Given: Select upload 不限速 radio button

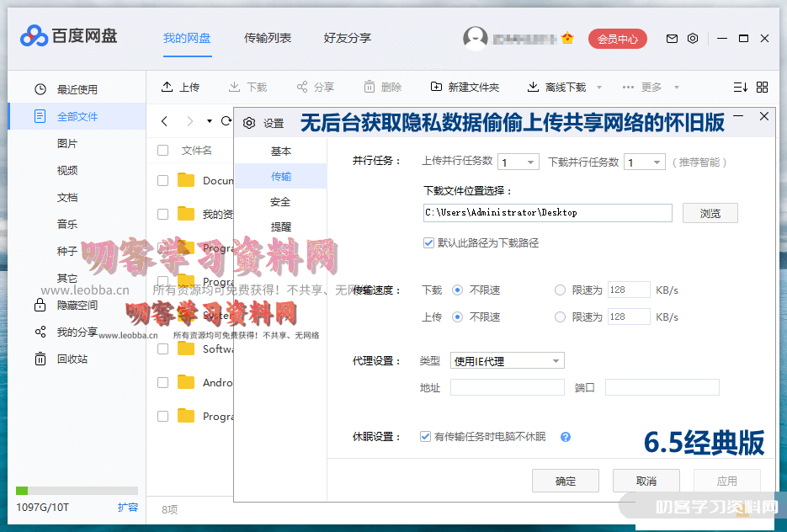Looking at the screenshot, I should click(458, 317).
